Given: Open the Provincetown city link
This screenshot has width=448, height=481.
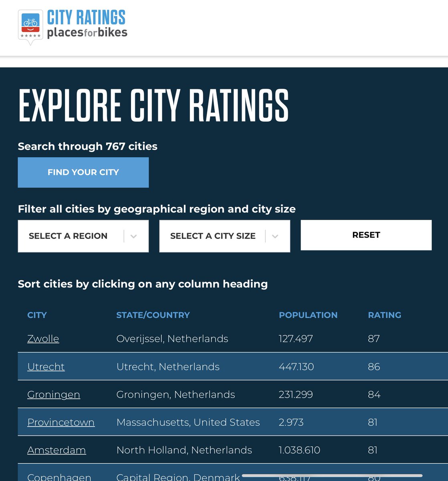Looking at the screenshot, I should click(61, 422).
